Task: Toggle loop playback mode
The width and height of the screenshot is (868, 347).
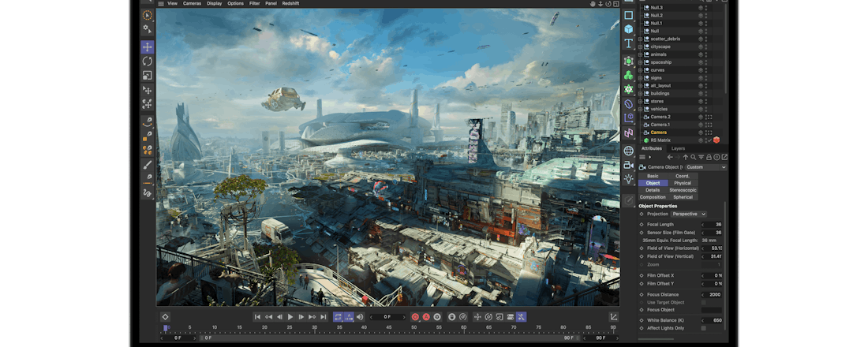Action: (338, 317)
